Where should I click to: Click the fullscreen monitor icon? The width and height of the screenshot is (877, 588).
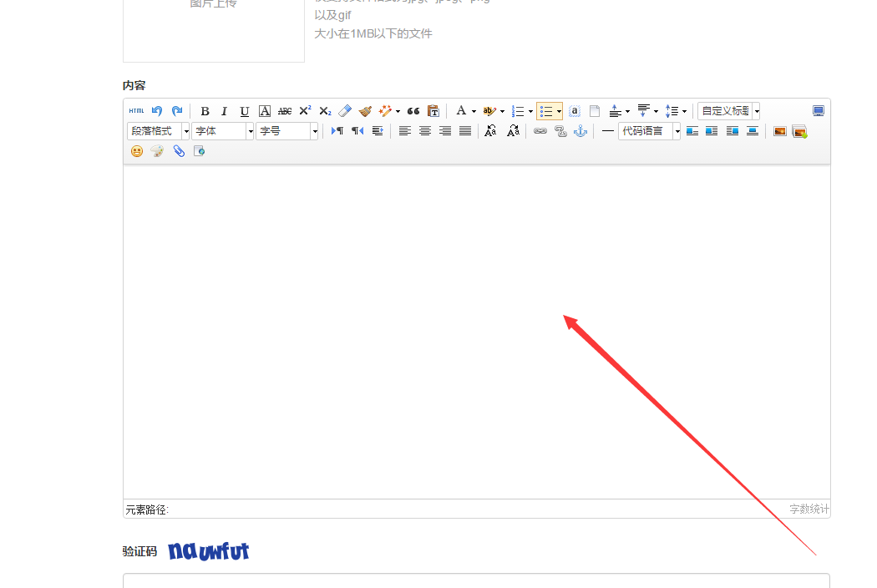pyautogui.click(x=819, y=111)
